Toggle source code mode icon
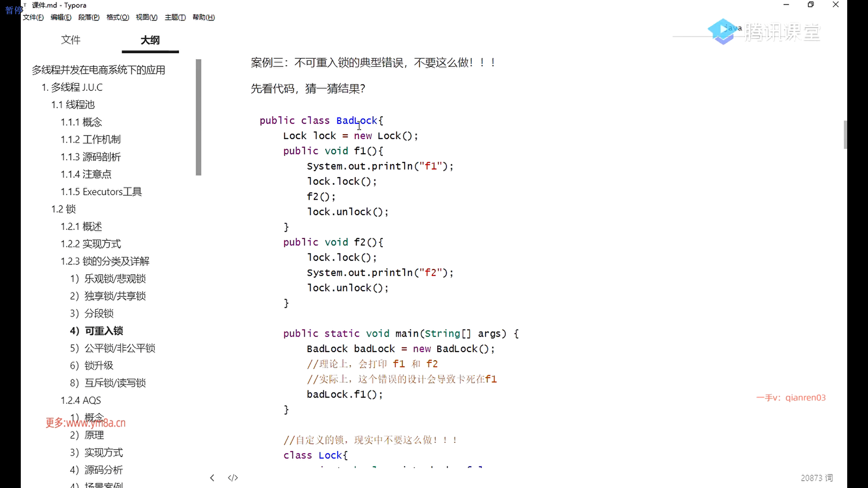The width and height of the screenshot is (868, 488). tap(233, 478)
